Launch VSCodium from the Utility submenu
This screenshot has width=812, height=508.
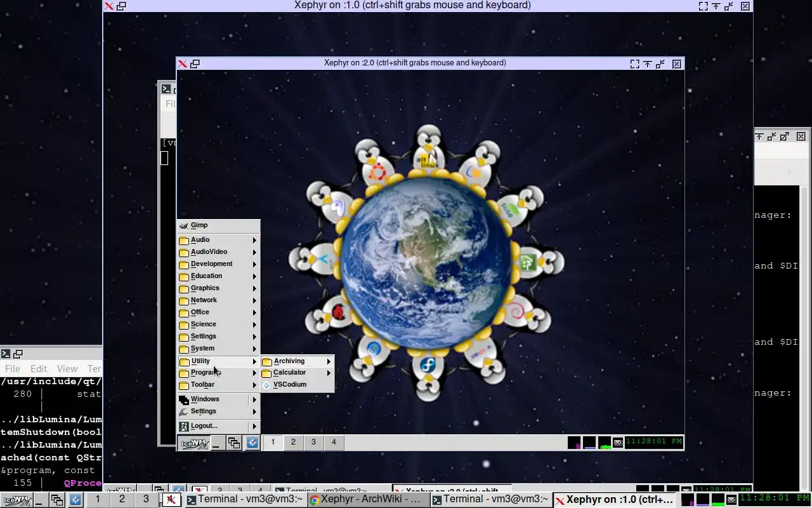297,385
